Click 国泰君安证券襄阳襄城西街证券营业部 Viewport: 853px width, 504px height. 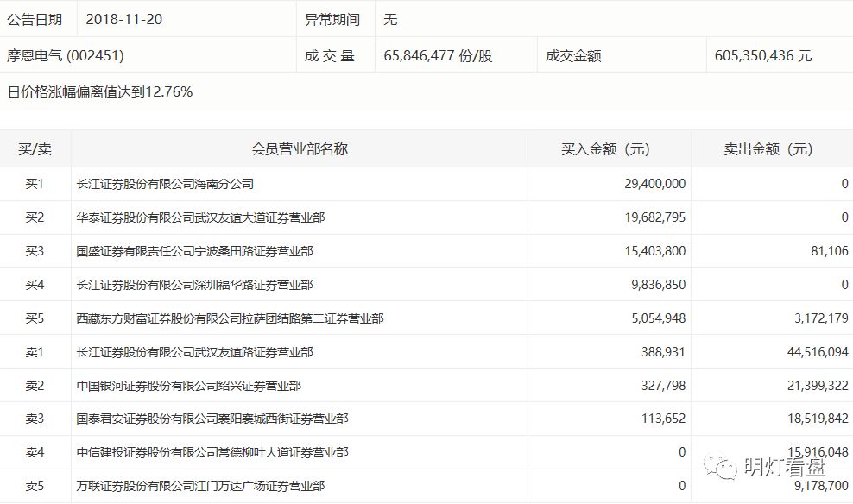212,419
